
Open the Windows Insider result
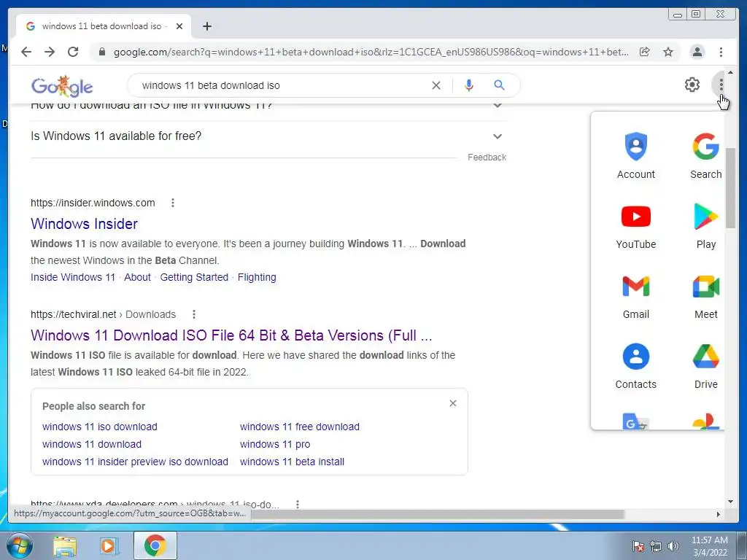(85, 224)
